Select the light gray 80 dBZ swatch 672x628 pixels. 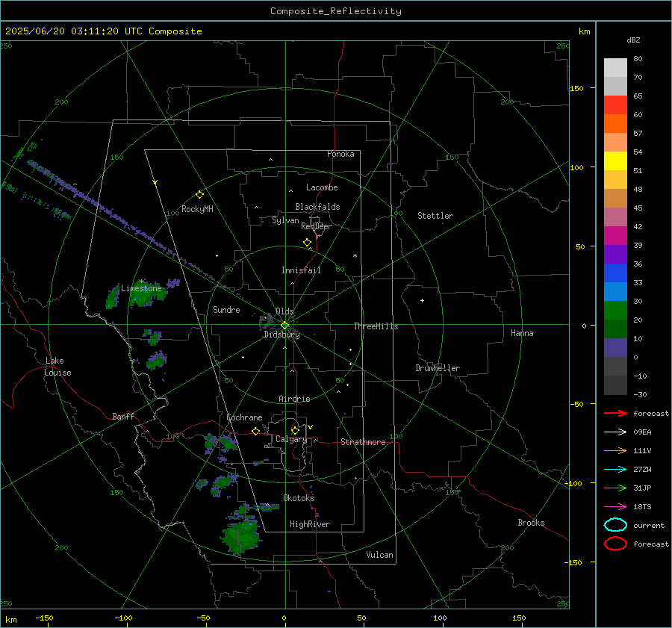tap(615, 68)
